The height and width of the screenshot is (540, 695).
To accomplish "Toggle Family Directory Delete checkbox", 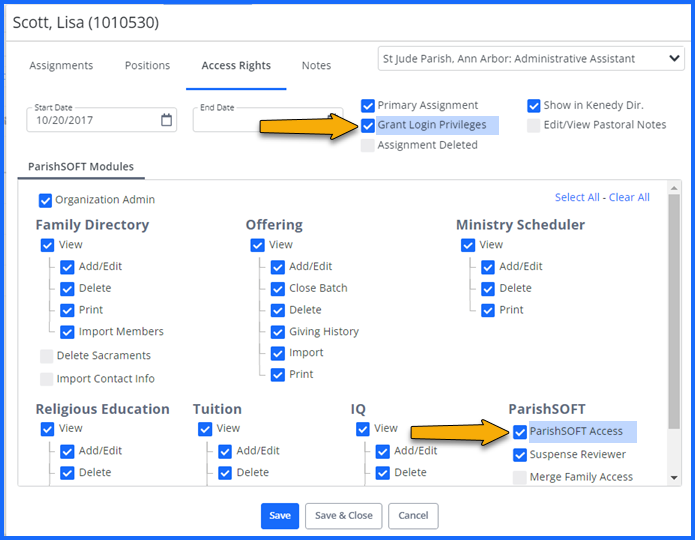I will (x=67, y=289).
